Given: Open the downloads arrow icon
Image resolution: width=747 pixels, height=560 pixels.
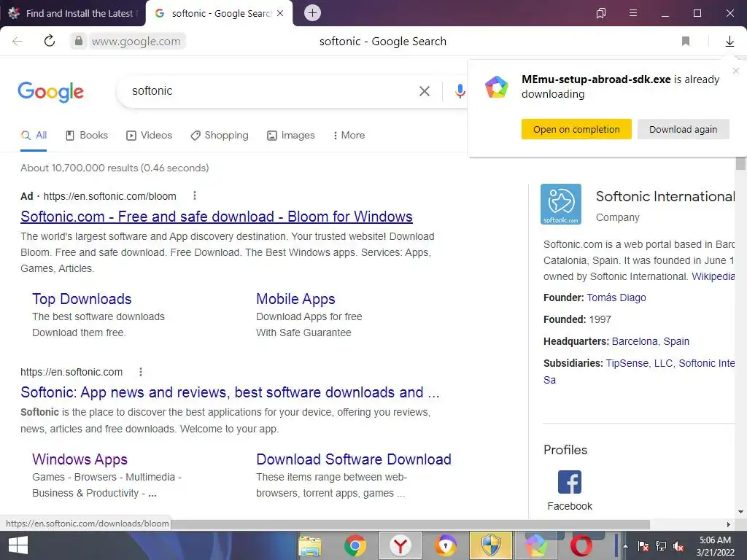Looking at the screenshot, I should pyautogui.click(x=729, y=42).
